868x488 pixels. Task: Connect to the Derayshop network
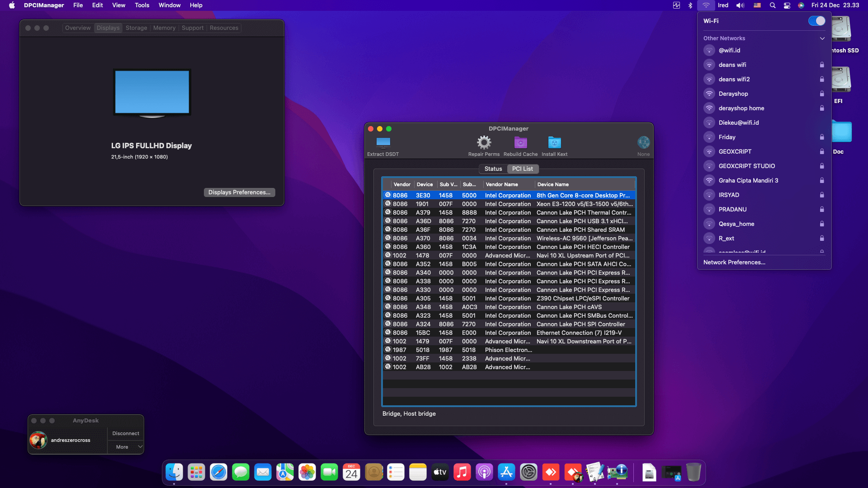coord(764,94)
